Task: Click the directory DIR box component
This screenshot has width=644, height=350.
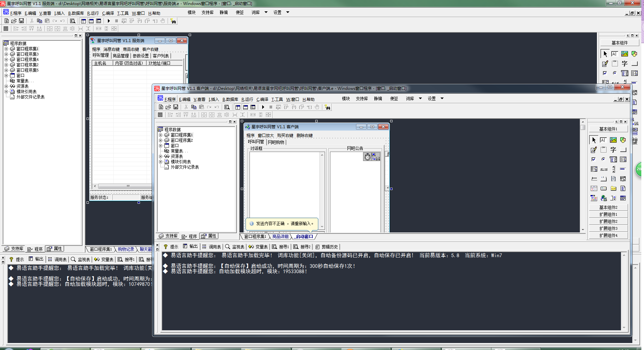Action: point(613,188)
